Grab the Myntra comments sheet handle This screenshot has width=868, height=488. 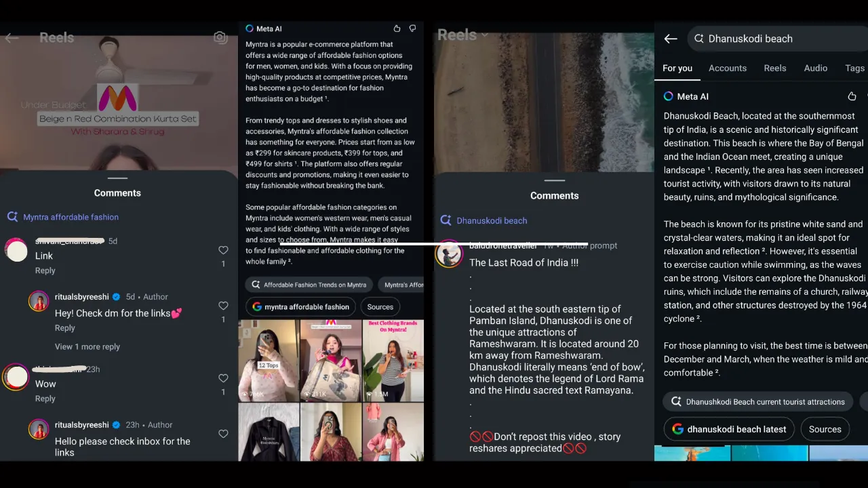tap(117, 178)
